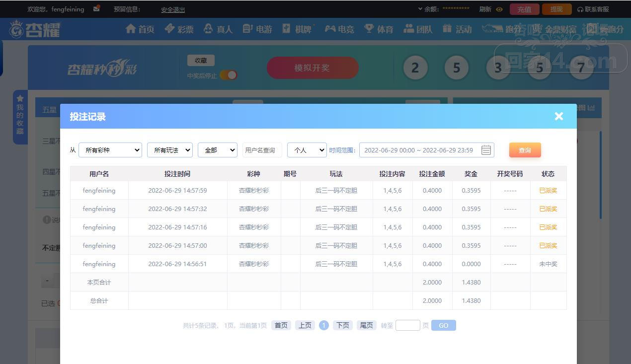The width and height of the screenshot is (631, 364).
Task: Expand the 所有彩种 dropdown
Action: 110,150
